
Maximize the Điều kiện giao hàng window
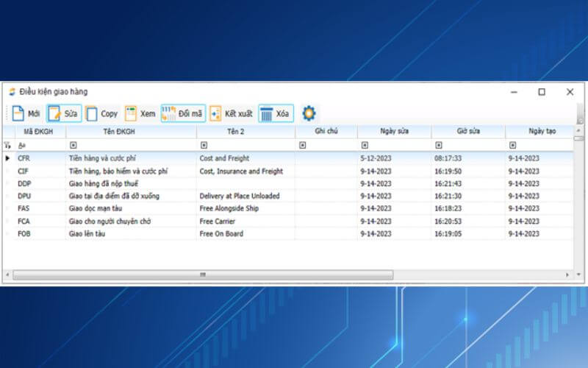pyautogui.click(x=542, y=92)
